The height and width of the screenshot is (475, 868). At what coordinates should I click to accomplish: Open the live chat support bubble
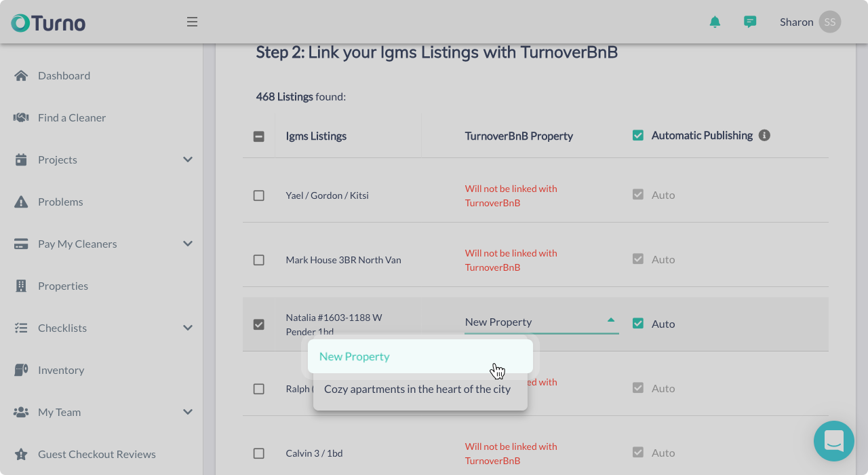[834, 441]
